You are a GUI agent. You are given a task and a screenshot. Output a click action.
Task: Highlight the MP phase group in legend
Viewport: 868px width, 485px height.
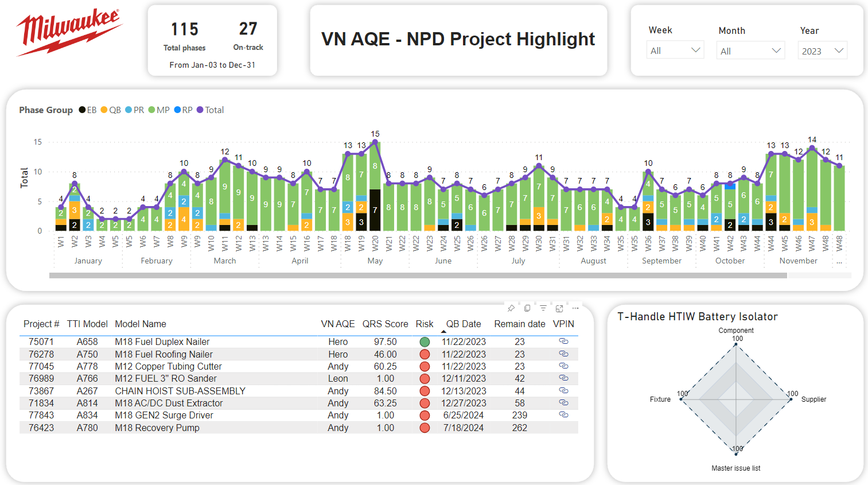(x=159, y=110)
